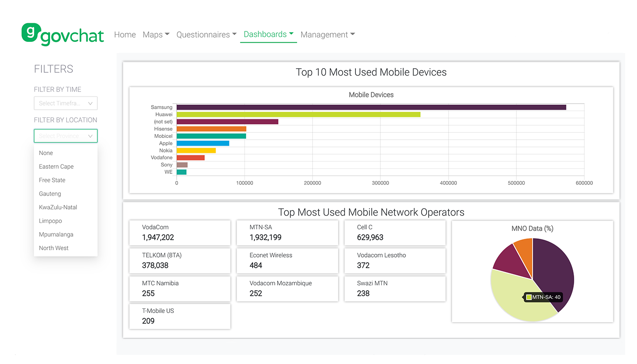This screenshot has width=637, height=364.
Task: Click the Vodafone red bar
Action: click(x=191, y=157)
